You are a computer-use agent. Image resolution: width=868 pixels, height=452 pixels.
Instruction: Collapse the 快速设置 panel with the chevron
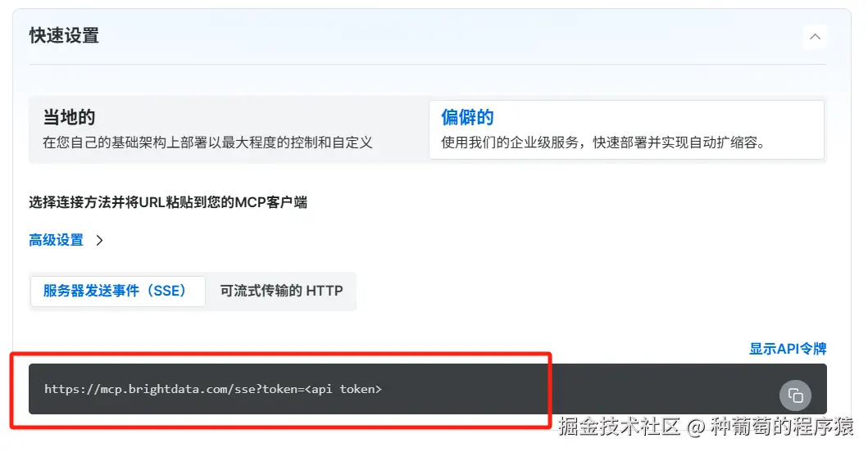point(815,37)
